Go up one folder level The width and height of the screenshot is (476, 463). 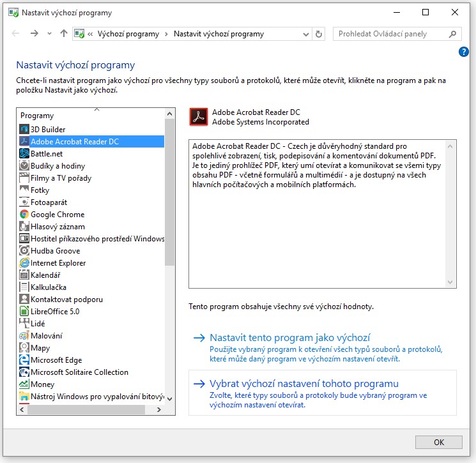click(x=64, y=33)
